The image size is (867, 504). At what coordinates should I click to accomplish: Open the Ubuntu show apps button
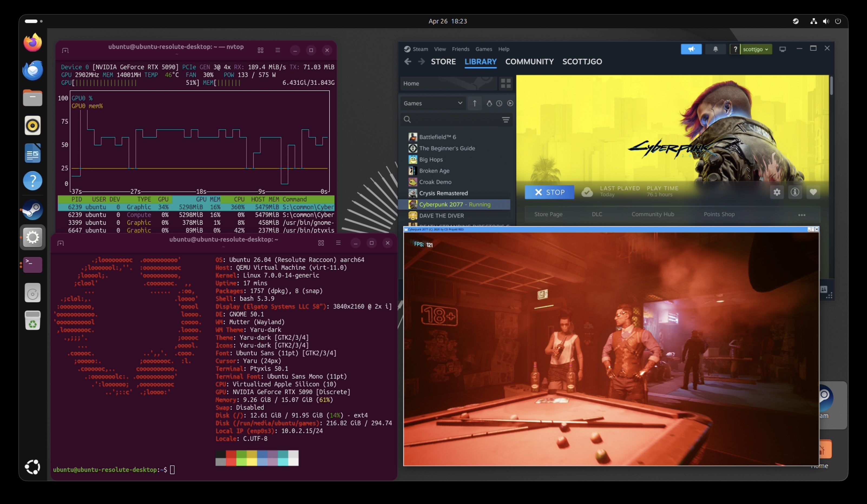[33, 466]
